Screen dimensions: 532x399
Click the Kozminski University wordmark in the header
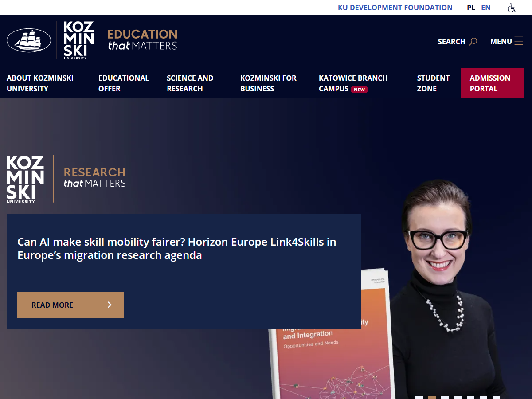point(78,40)
